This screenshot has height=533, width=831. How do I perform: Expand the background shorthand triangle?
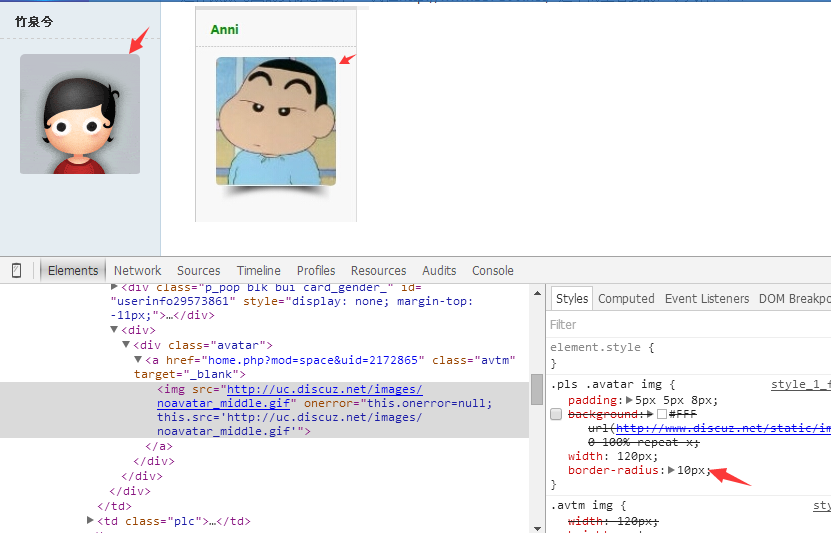click(x=650, y=414)
